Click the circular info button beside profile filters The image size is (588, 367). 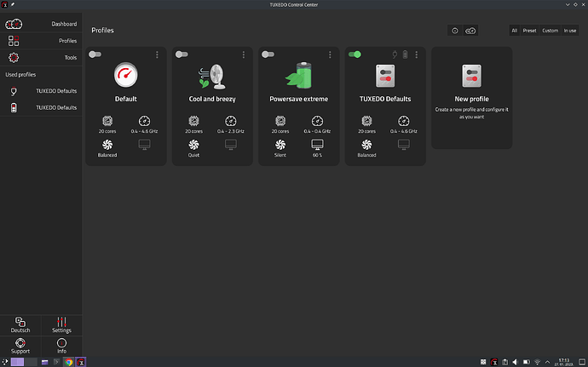[455, 31]
